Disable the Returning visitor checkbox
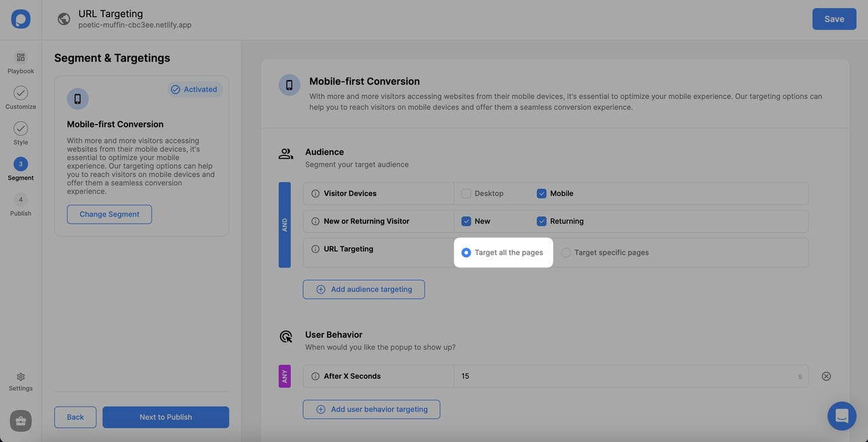 [541, 221]
